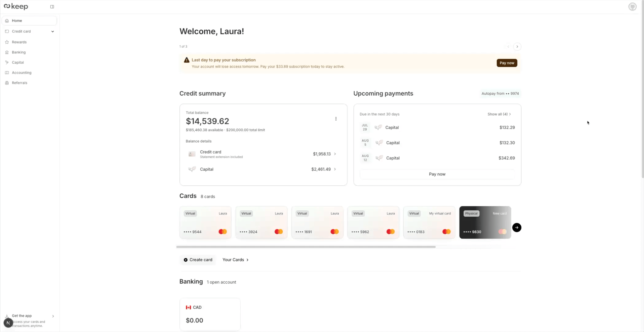Click the round black arrow next to cards
This screenshot has width=644, height=332.
[x=517, y=227]
